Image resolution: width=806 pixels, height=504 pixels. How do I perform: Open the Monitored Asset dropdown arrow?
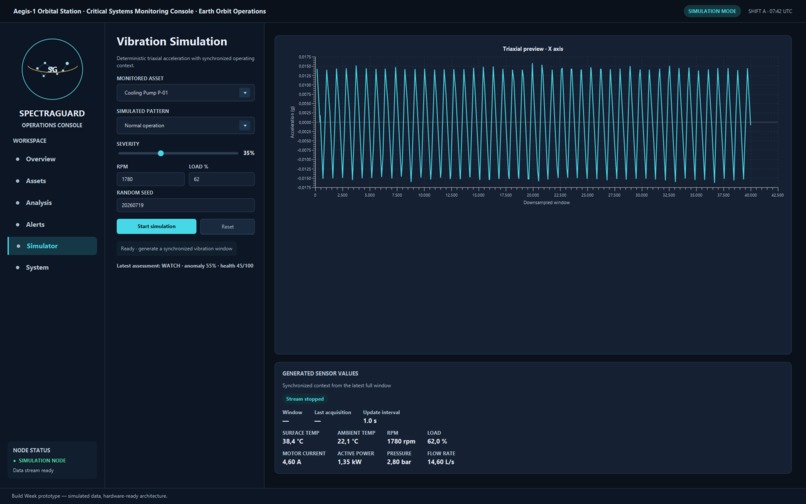click(245, 93)
